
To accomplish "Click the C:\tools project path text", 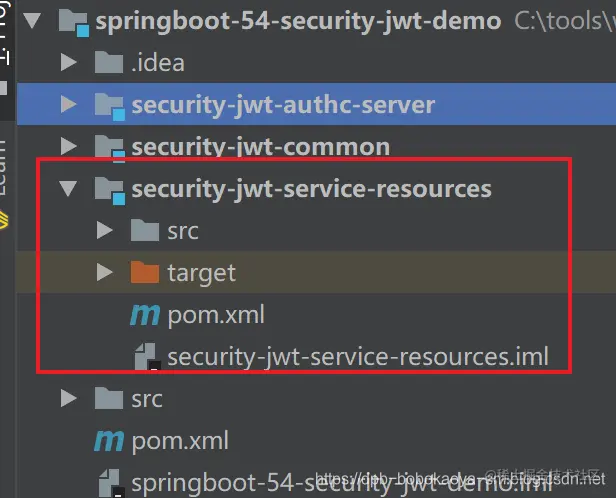I will tap(565, 21).
